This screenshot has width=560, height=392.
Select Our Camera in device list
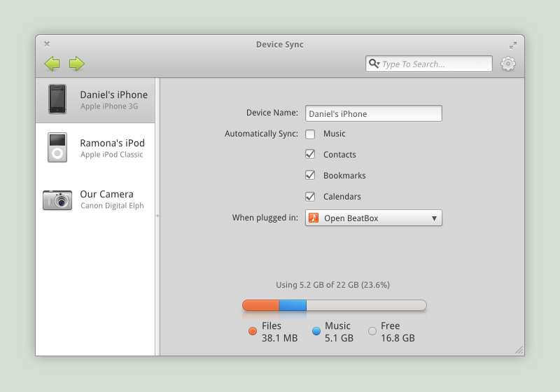95,199
